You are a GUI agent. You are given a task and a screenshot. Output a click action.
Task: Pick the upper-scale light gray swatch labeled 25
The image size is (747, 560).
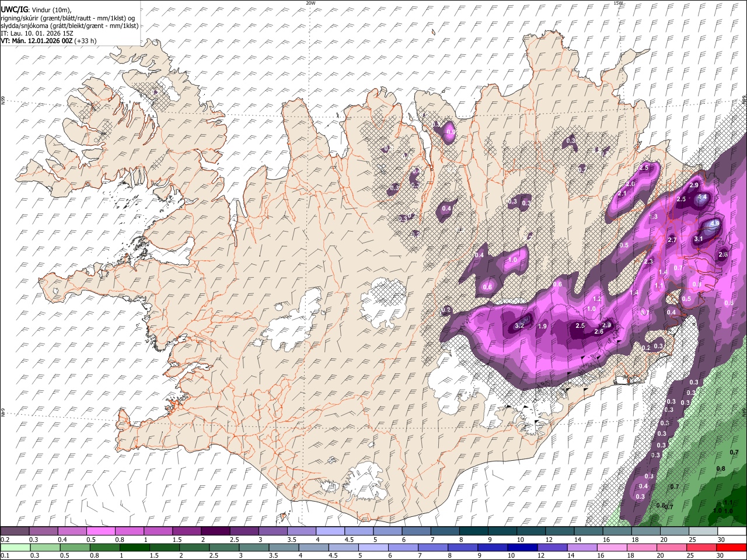point(704,531)
